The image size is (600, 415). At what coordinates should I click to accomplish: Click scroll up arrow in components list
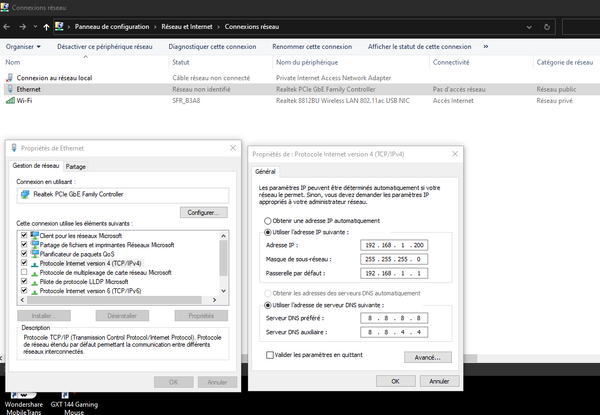223,236
